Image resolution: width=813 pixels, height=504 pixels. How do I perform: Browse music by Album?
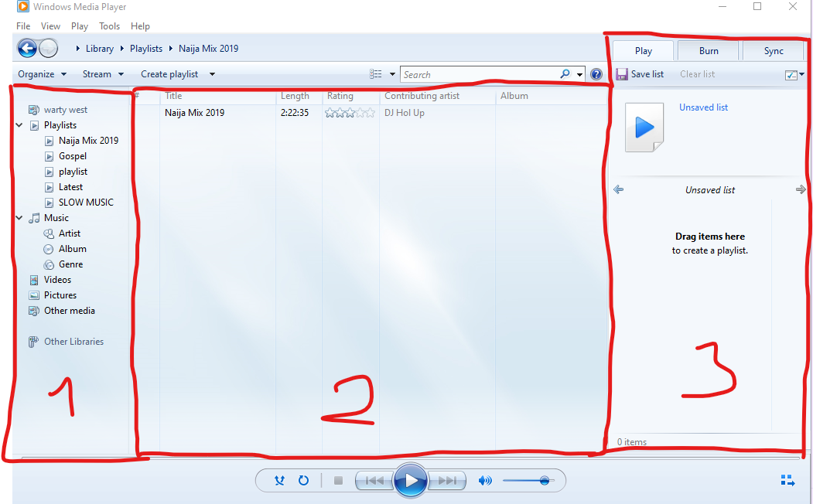pyautogui.click(x=72, y=249)
